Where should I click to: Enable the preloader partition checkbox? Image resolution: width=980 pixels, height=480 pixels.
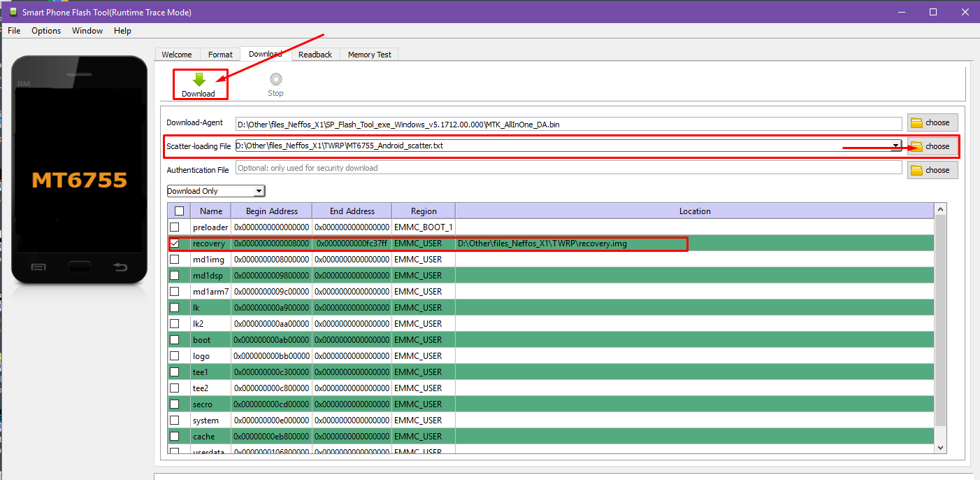click(175, 227)
